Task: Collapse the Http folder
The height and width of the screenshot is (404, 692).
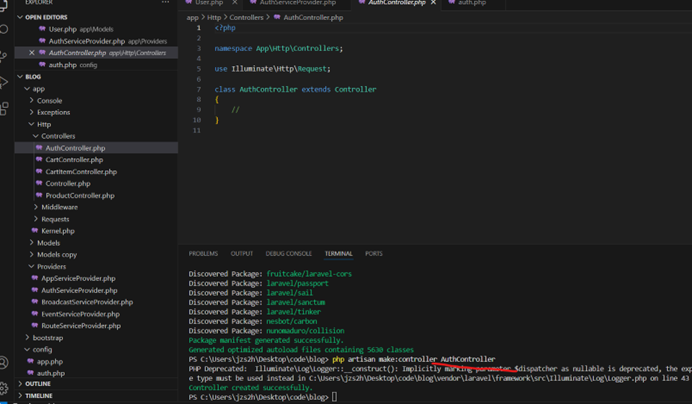Action: pos(97,125)
